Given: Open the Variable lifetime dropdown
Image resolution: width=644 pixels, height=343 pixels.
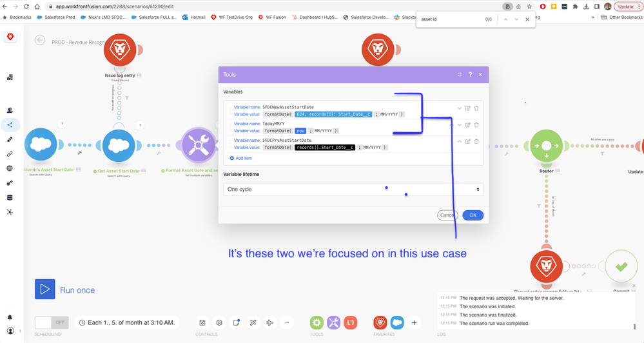Looking at the screenshot, I should pyautogui.click(x=353, y=190).
